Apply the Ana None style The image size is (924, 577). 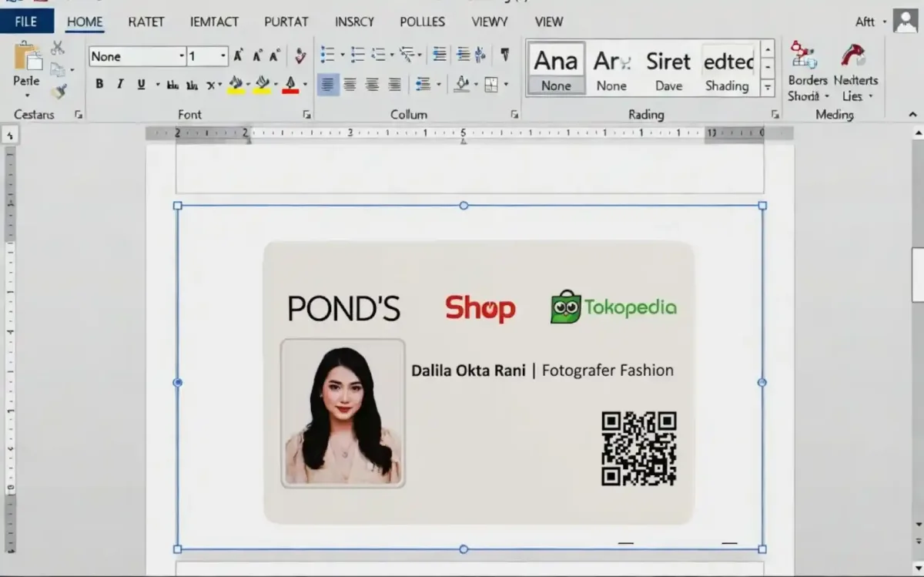point(556,69)
